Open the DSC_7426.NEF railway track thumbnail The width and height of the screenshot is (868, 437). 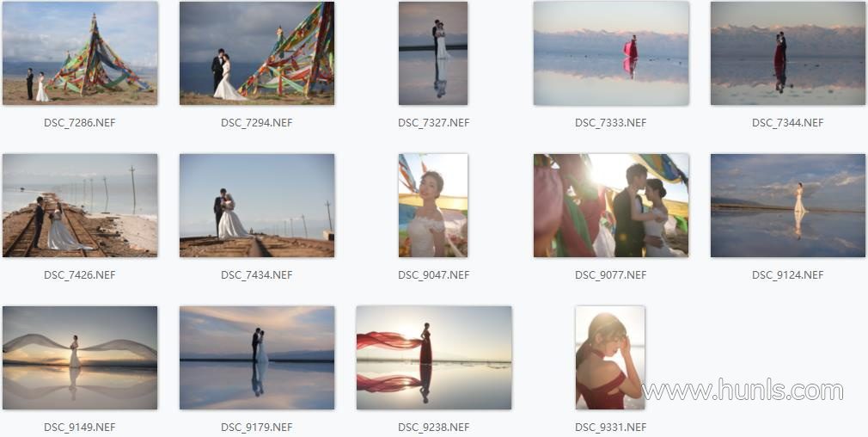click(80, 206)
